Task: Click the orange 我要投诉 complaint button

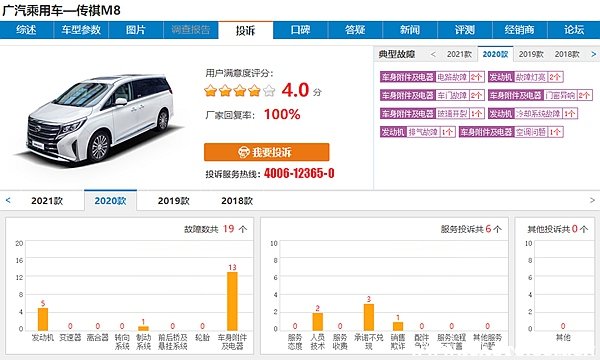Action: click(266, 152)
